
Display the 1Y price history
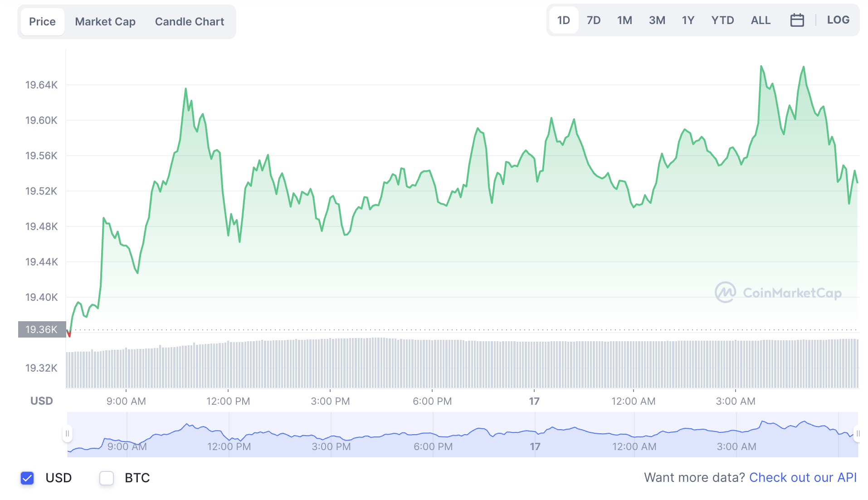[688, 20]
